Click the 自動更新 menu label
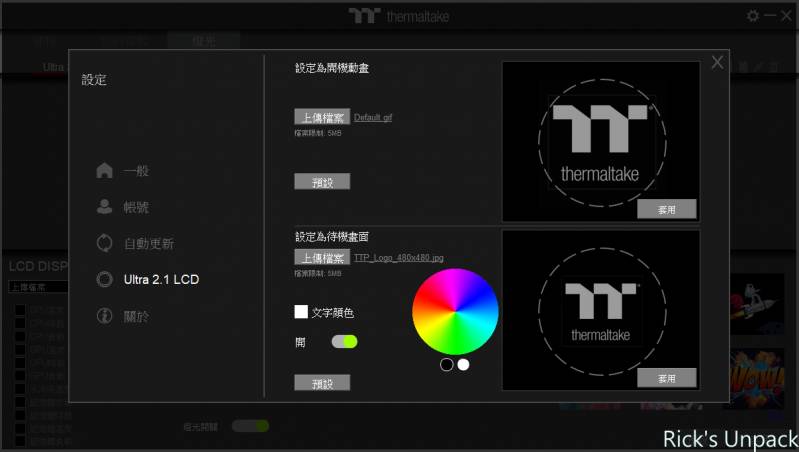The width and height of the screenshot is (799, 452). pyautogui.click(x=149, y=244)
